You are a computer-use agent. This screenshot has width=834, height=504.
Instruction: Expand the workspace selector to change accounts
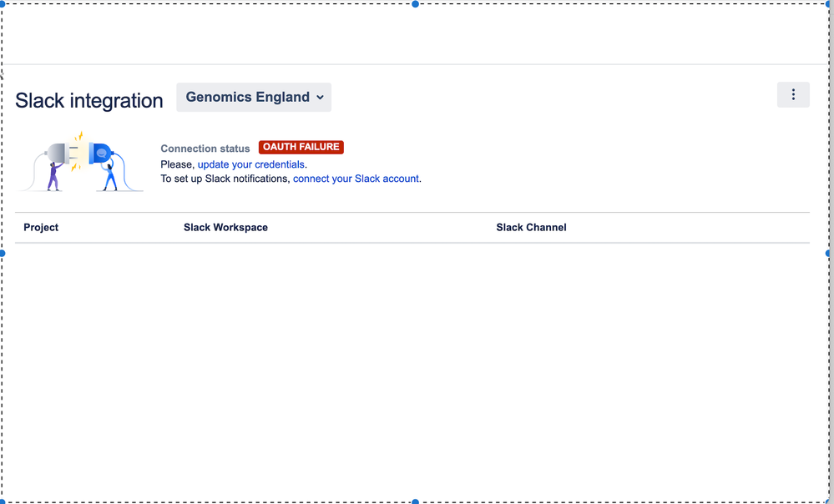(x=253, y=97)
